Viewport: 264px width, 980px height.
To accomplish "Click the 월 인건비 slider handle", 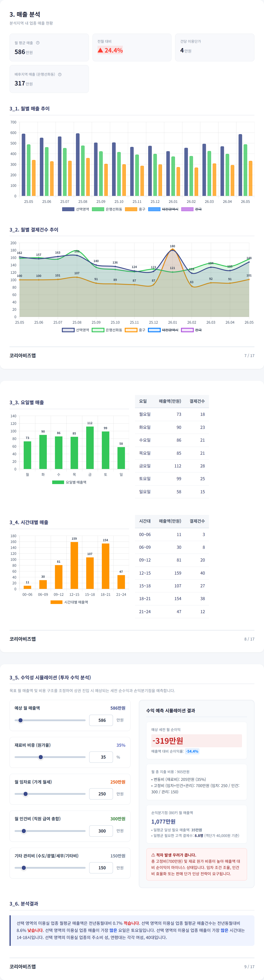I will (x=24, y=831).
